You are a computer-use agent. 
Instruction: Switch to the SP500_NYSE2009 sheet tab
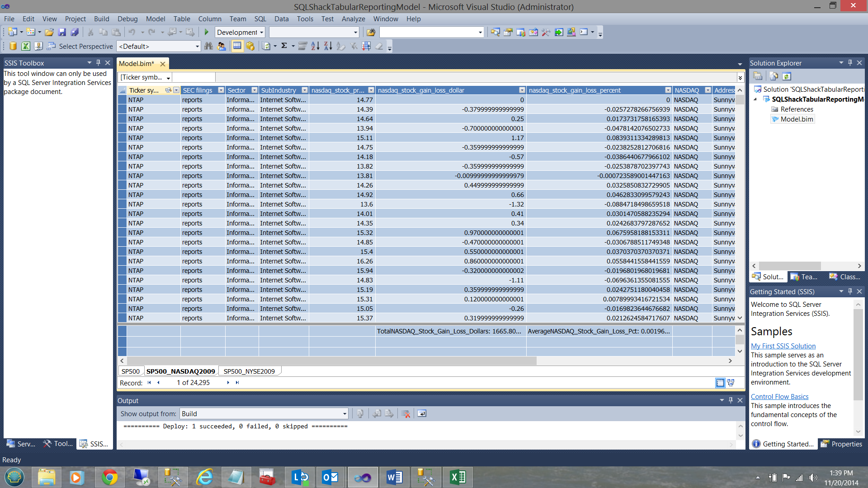pos(249,371)
